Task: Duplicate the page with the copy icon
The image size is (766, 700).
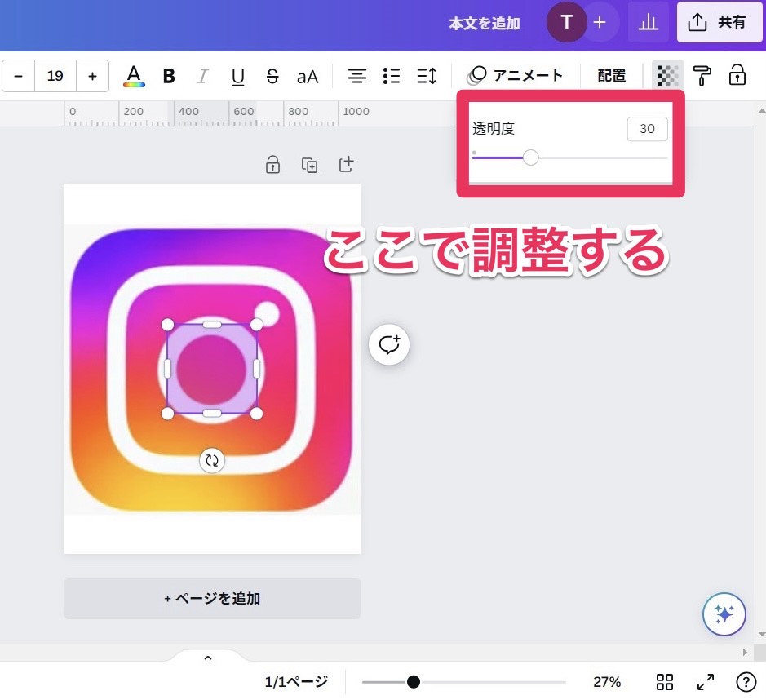Action: 309,165
